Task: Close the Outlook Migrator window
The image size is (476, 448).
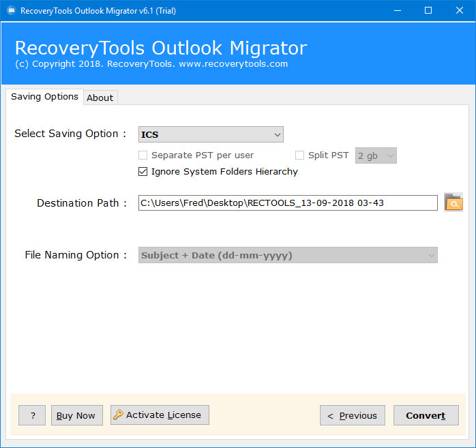Action: (x=460, y=11)
